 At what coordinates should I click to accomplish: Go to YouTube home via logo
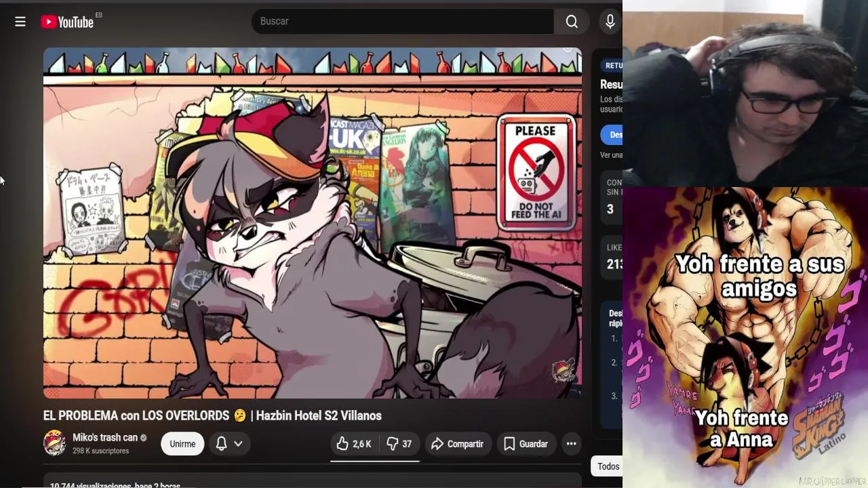[x=67, y=22]
